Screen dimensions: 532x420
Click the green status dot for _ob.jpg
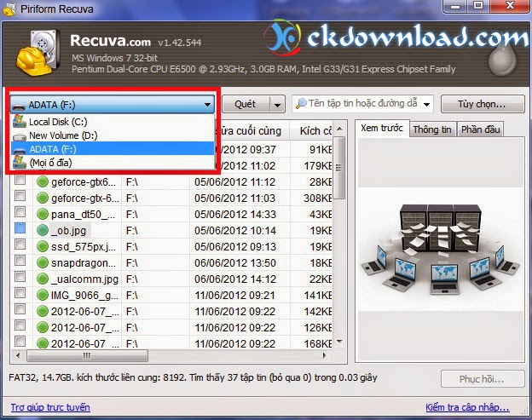coord(43,230)
